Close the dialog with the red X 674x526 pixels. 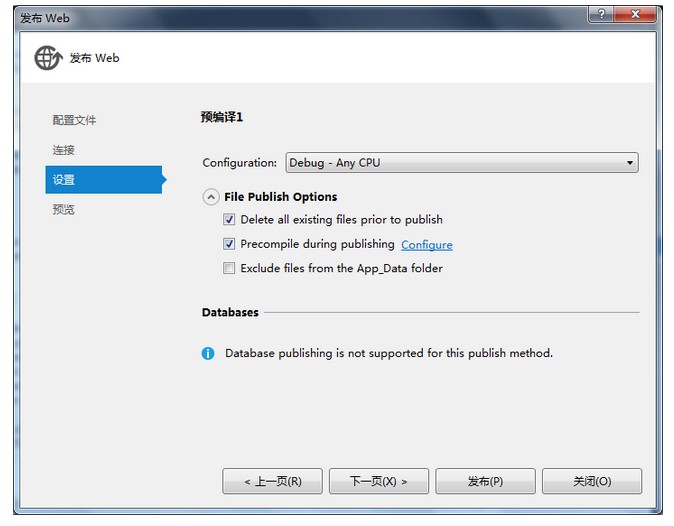[635, 15]
